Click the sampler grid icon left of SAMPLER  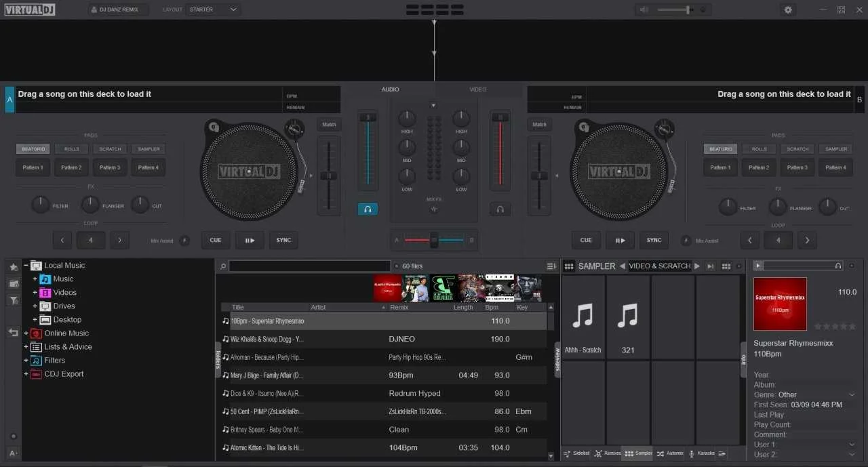pyautogui.click(x=569, y=266)
